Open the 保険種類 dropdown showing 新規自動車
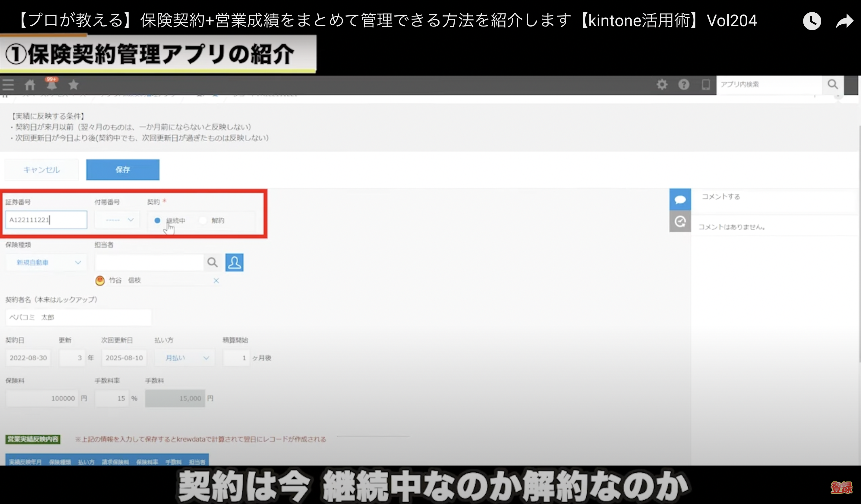This screenshot has width=861, height=504. [x=46, y=263]
